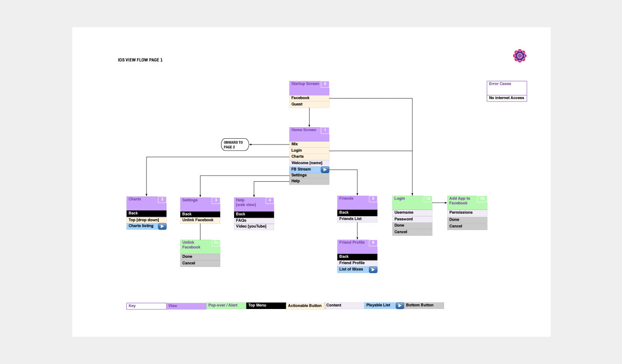Click the purple View swatch in the key

[186, 306]
